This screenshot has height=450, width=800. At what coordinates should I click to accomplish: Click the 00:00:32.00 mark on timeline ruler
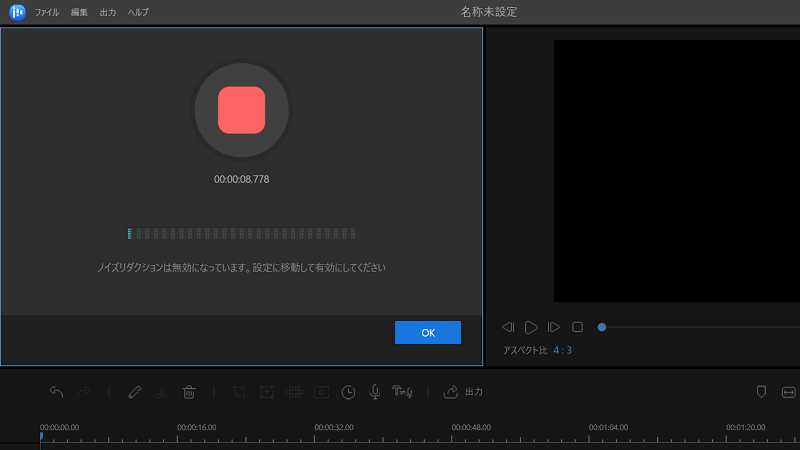334,428
